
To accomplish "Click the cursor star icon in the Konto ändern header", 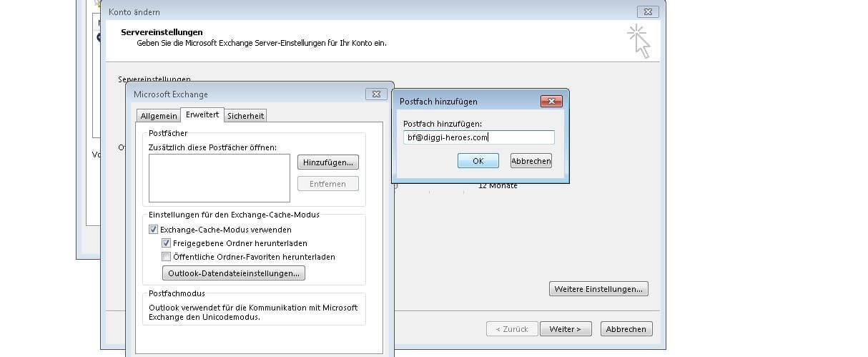I will (x=638, y=41).
